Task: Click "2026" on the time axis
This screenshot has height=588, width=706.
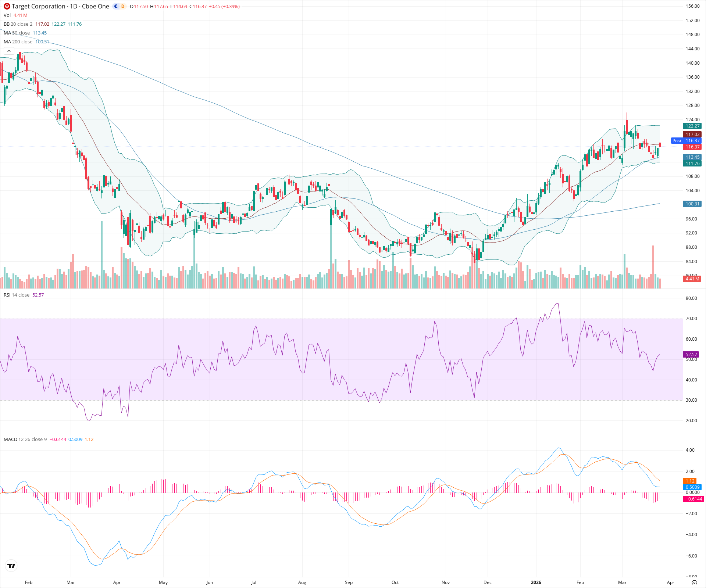Action: tap(536, 582)
